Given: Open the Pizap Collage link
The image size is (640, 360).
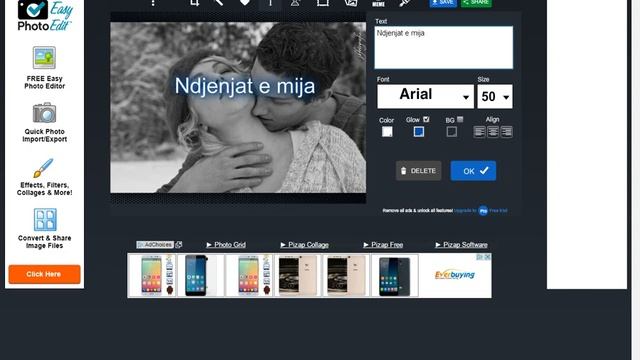Looking at the screenshot, I should (304, 244).
